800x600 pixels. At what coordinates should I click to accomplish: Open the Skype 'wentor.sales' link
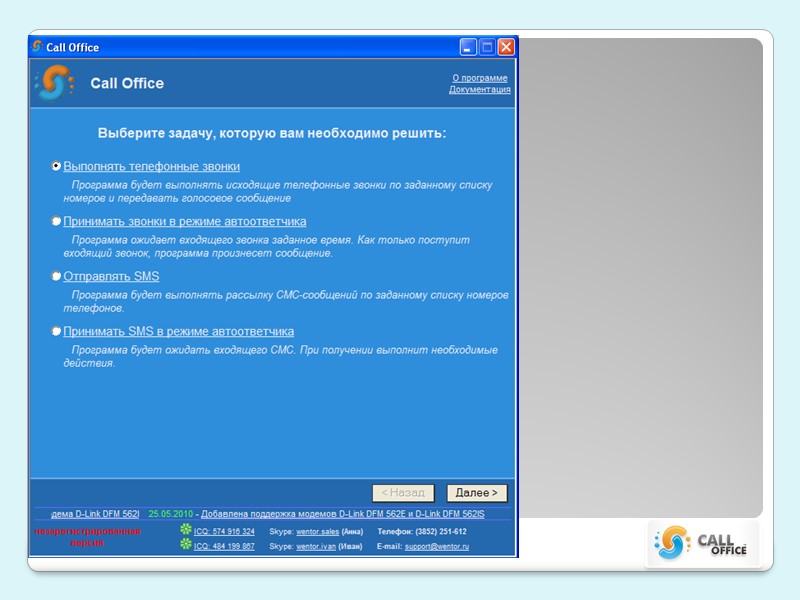[317, 532]
